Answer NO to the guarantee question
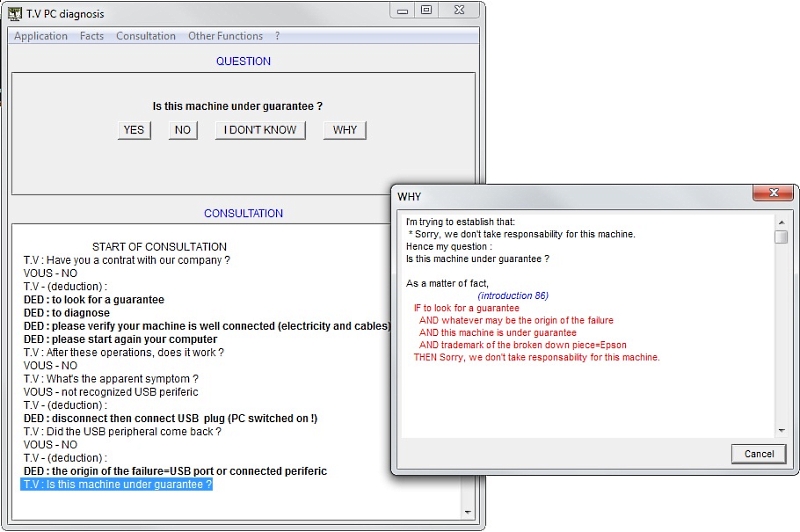 tap(183, 130)
